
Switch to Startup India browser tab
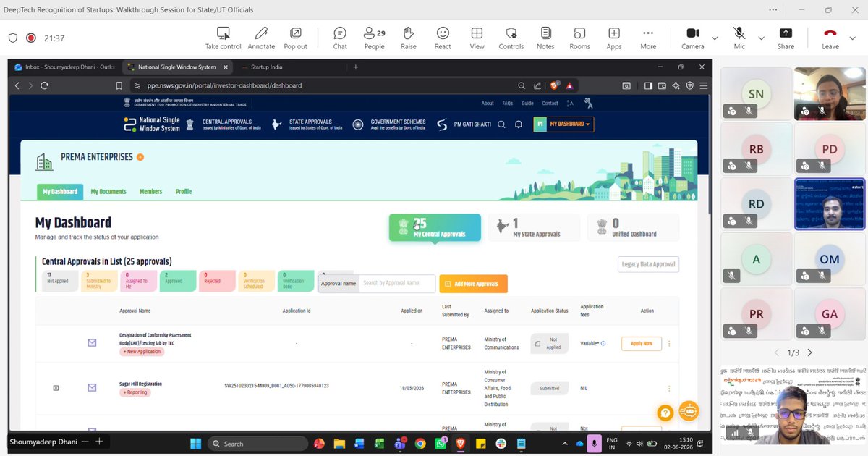pyautogui.click(x=266, y=67)
